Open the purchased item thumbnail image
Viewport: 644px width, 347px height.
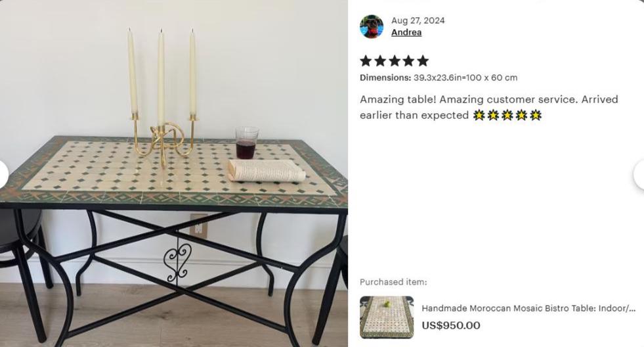coord(387,317)
